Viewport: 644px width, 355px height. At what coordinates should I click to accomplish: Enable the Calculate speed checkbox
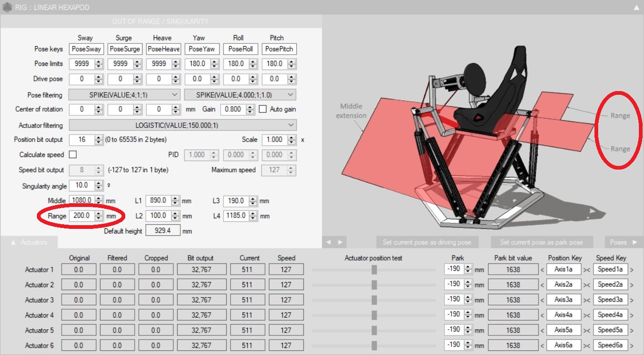[x=73, y=155]
